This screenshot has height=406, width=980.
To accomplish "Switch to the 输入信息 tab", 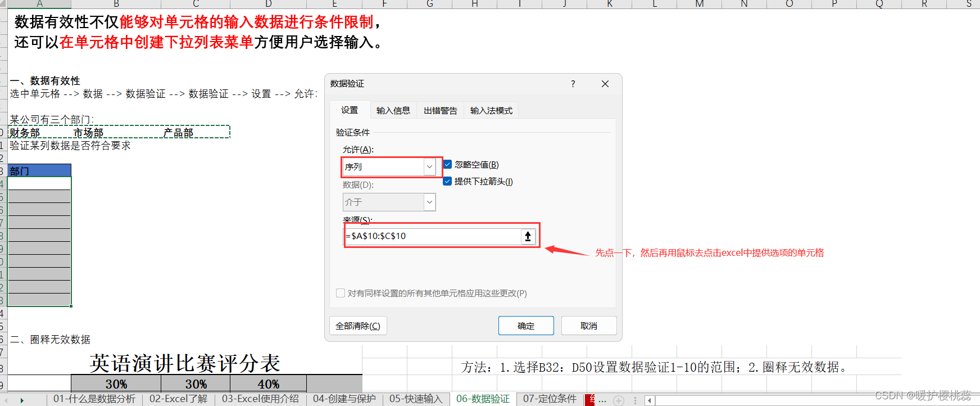I will pyautogui.click(x=393, y=111).
